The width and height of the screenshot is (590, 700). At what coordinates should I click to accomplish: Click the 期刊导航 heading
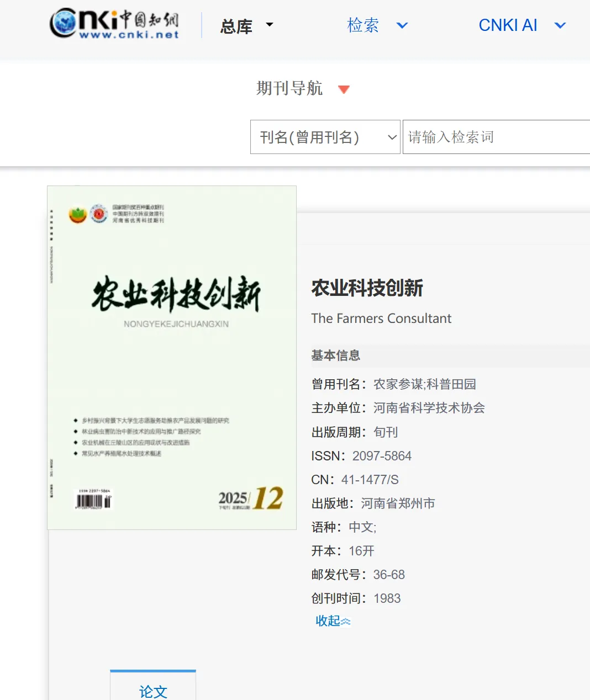pyautogui.click(x=289, y=88)
